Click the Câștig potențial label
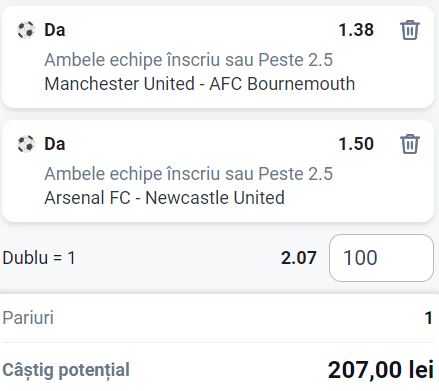439x391 pixels. coord(66,370)
